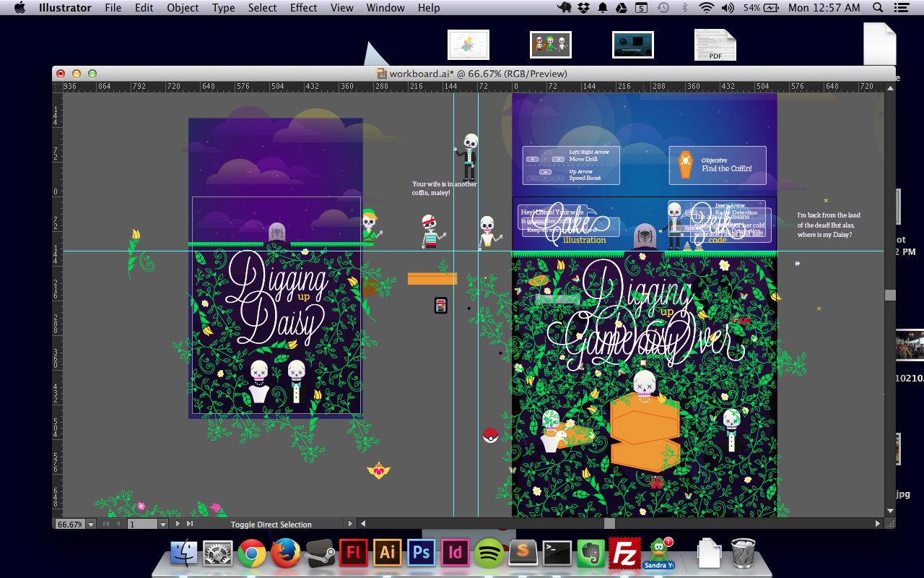This screenshot has height=578, width=924.
Task: Select the PDF file on the desktop
Action: [715, 45]
